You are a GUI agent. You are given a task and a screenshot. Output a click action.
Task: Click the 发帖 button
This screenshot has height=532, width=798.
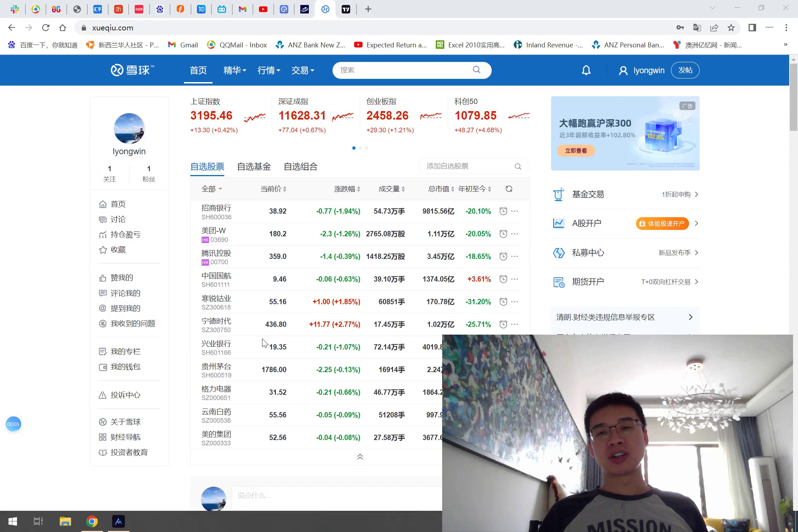click(685, 70)
